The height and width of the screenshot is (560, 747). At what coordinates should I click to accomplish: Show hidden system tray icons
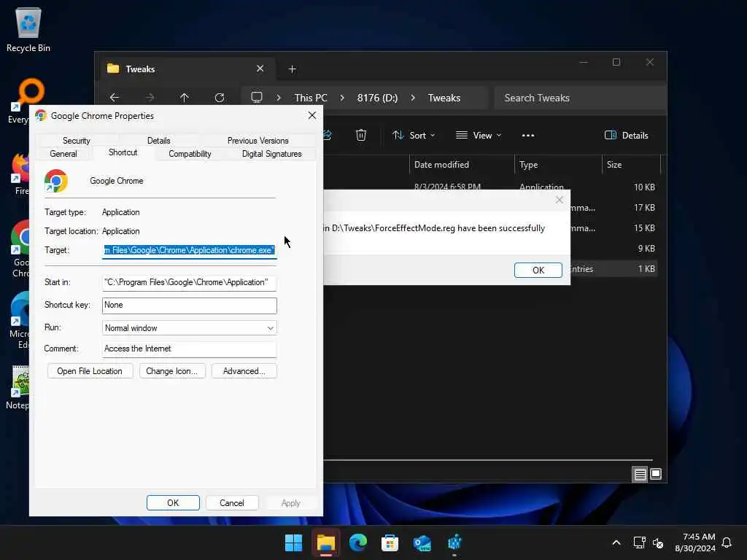616,542
